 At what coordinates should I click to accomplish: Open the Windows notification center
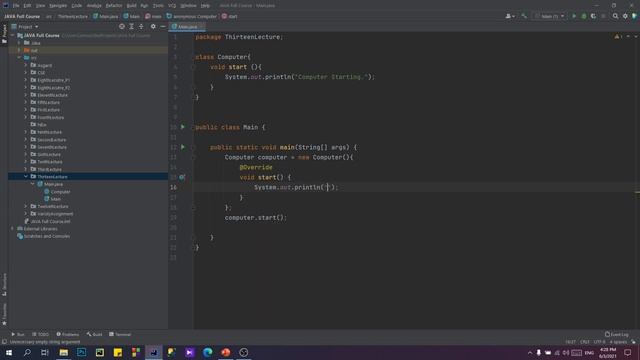point(628,352)
